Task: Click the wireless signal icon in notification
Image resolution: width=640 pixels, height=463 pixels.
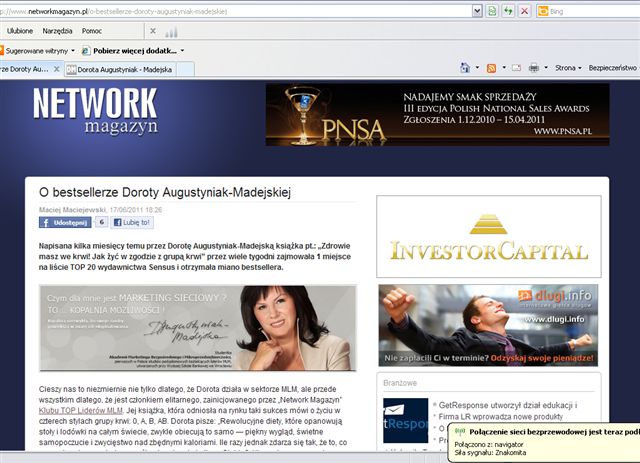Action: click(x=460, y=431)
